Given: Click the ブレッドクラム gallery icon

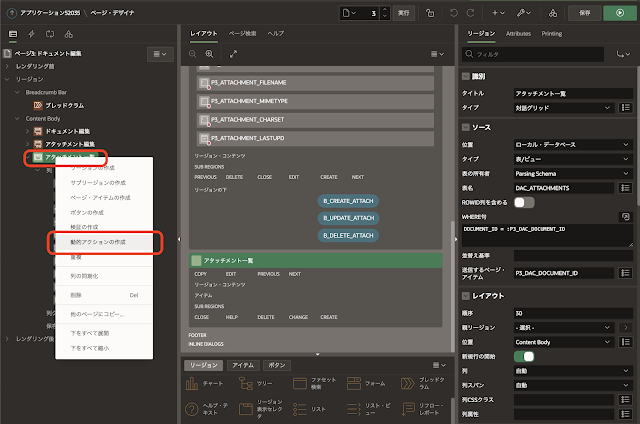Looking at the screenshot, I should pos(407,383).
